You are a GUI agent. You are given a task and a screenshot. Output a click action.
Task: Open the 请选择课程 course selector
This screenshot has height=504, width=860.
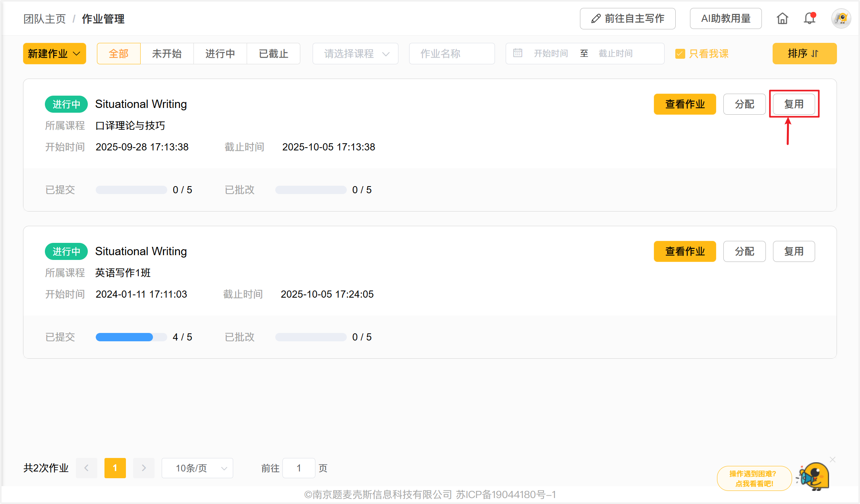click(355, 54)
